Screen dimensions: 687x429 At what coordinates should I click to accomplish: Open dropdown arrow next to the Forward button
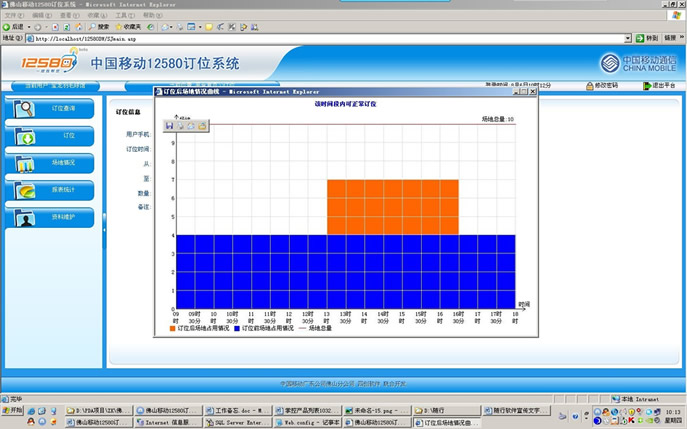coord(46,27)
